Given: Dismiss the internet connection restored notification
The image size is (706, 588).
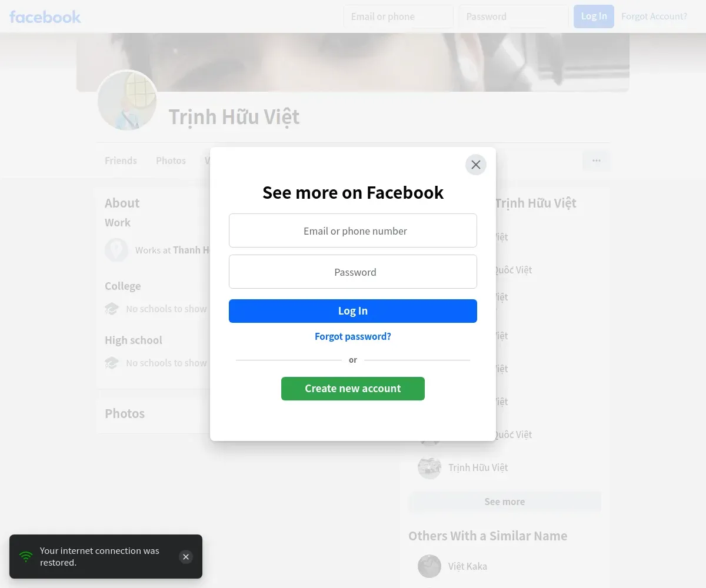Looking at the screenshot, I should coord(186,557).
